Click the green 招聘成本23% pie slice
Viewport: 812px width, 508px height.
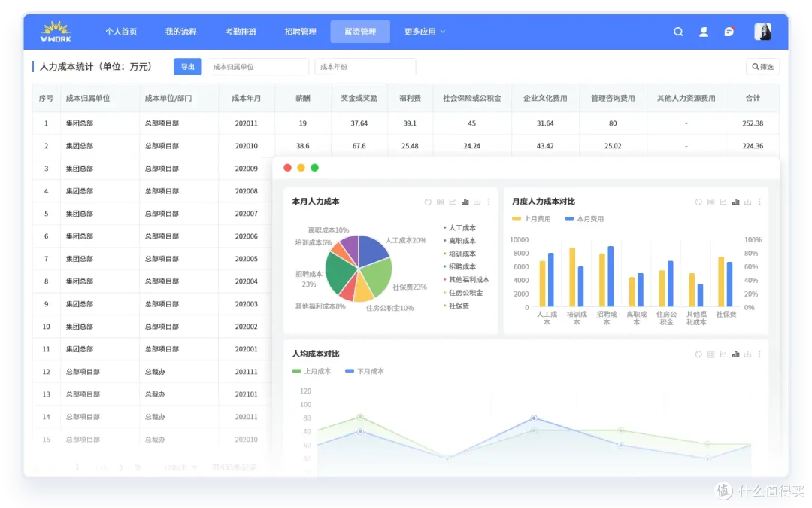[x=339, y=274]
